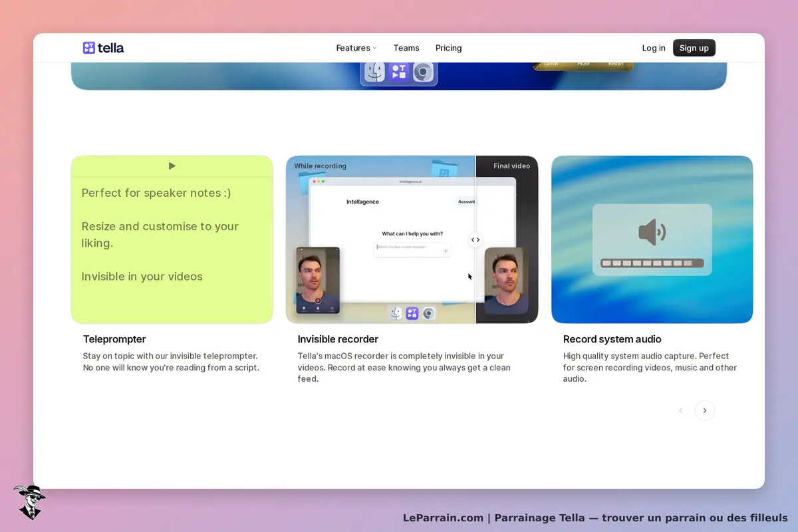Viewport: 798px width, 532px height.
Task: Click 'What can I help you with?' text
Action: tap(412, 233)
